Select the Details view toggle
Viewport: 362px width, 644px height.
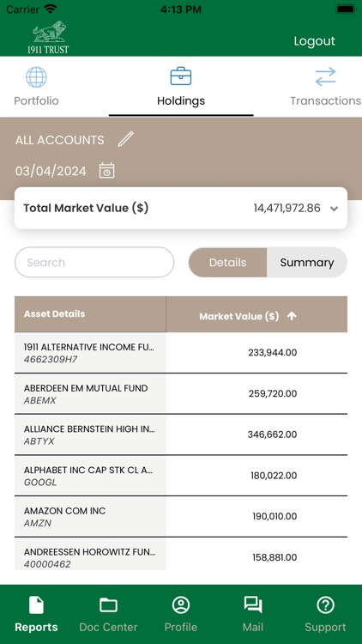click(x=227, y=263)
